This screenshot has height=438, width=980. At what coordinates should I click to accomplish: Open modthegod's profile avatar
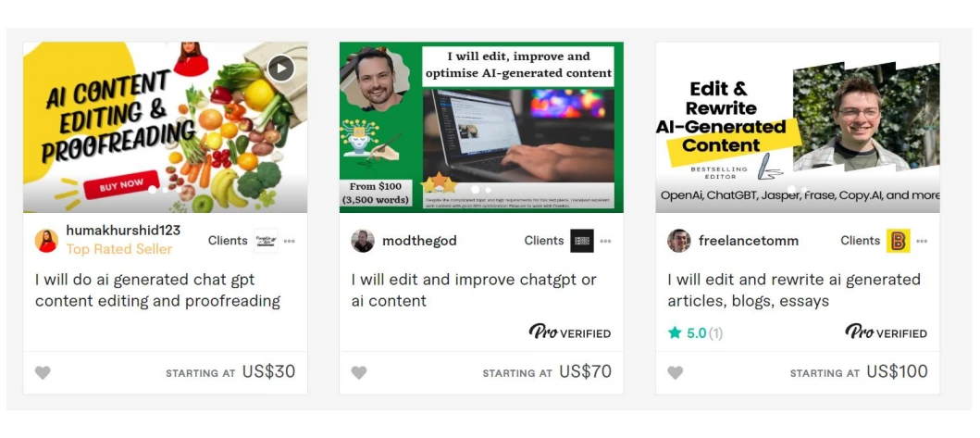[x=363, y=240]
